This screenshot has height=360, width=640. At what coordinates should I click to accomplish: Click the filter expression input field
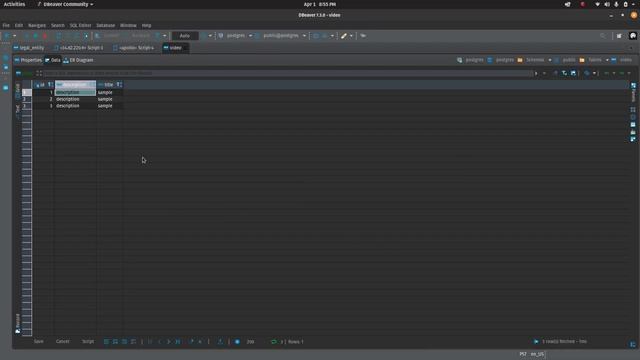pyautogui.click(x=288, y=73)
